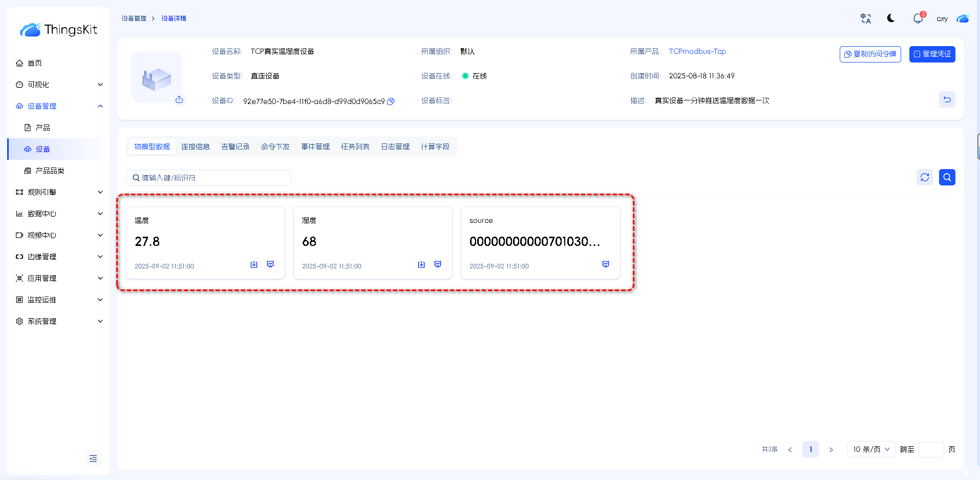Open source card history chart icon
The image size is (980, 480).
[x=606, y=265]
